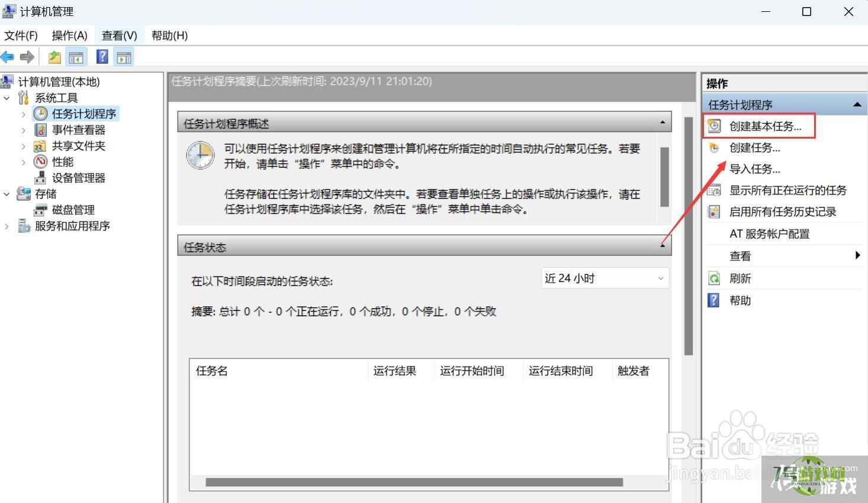This screenshot has width=868, height=503.
Task: Expand the 共享文件夹 tree node
Action: tap(24, 146)
